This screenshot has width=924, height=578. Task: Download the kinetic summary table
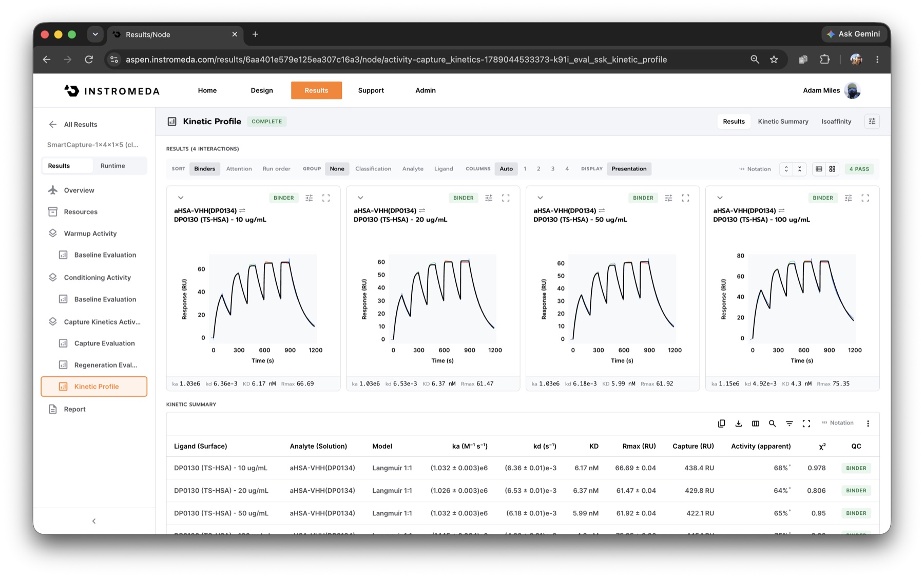738,423
